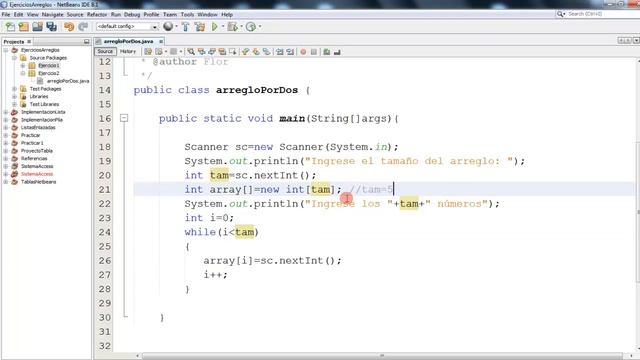Click on 'array[i]=sc.nextInt();' code line
This screenshot has width=640, height=360.
tap(272, 261)
